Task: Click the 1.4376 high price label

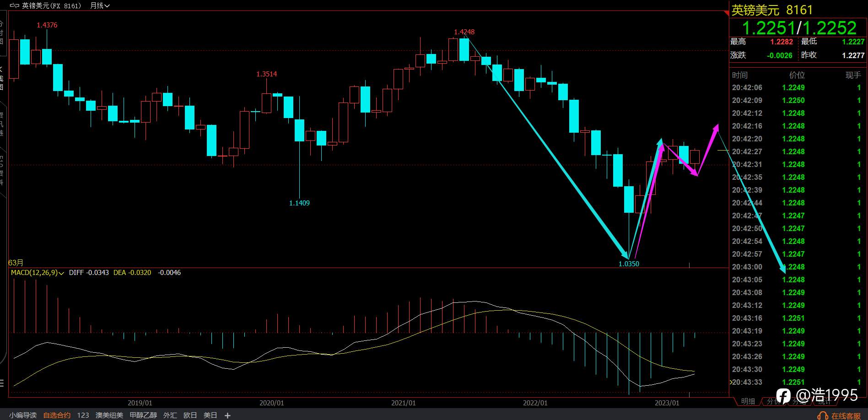Action: [47, 25]
